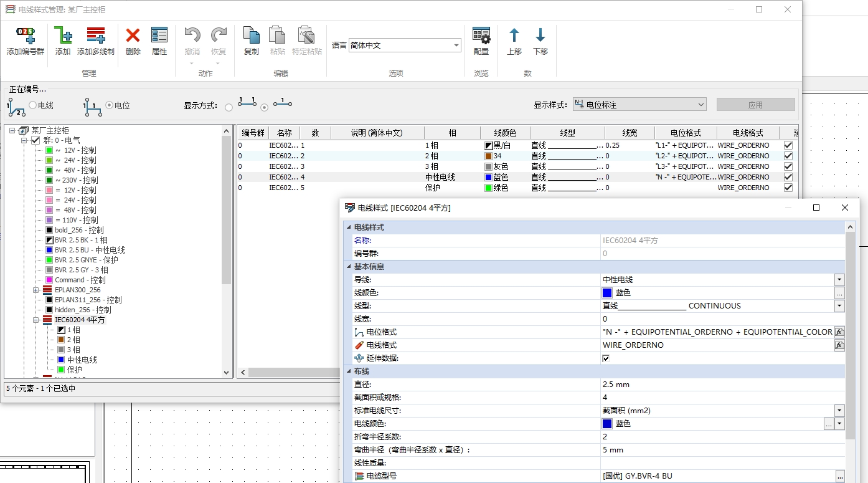868x483 pixels.
Task: Collapse the 基本信息 section
Action: click(349, 267)
